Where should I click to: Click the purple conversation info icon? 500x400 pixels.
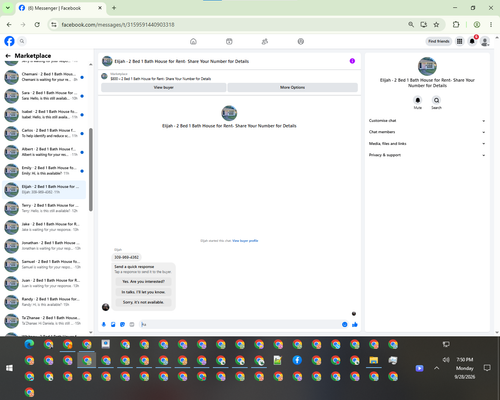[x=352, y=61]
